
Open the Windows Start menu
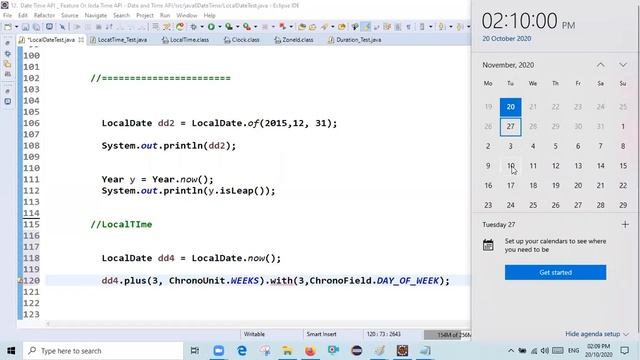coord(11,351)
